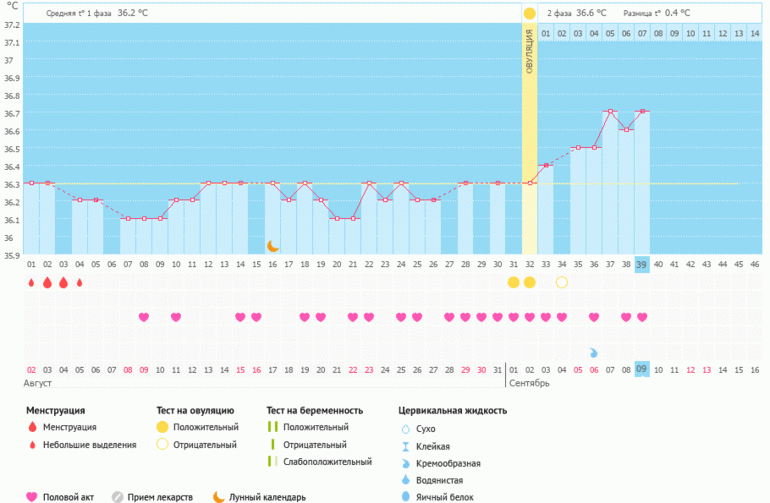Click the Слабоположительный pregnancy test legend label
770x503 pixels.
[326, 462]
